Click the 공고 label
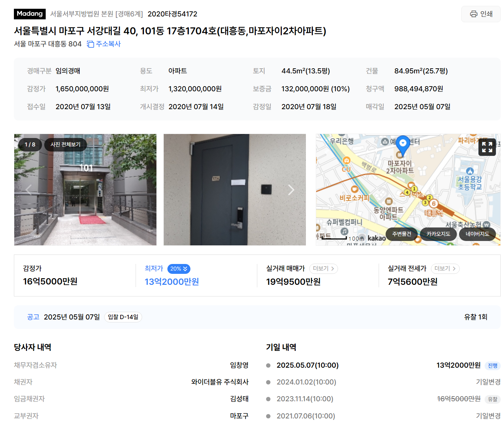This screenshot has height=425, width=504. coord(33,317)
